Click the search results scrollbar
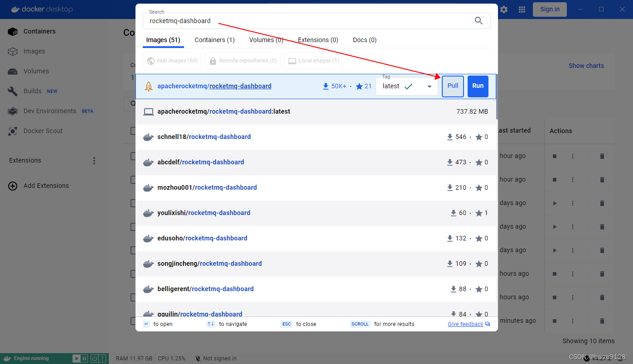This screenshot has height=364, width=633. [497, 97]
